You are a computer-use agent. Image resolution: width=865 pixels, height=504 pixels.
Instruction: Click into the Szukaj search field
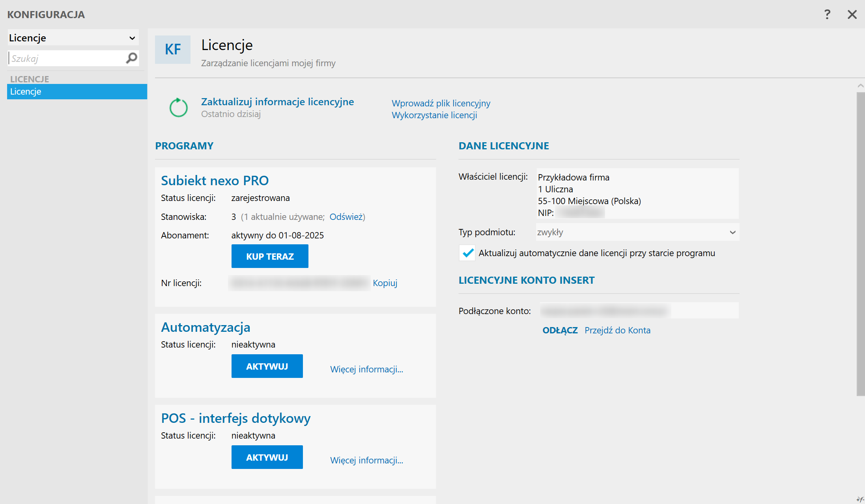click(65, 58)
